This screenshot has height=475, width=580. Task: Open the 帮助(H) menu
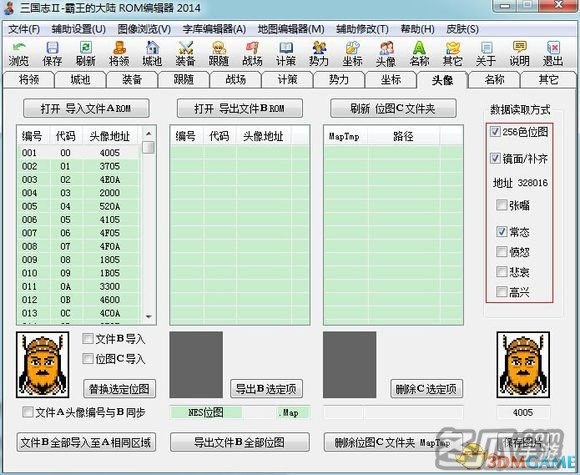point(417,29)
